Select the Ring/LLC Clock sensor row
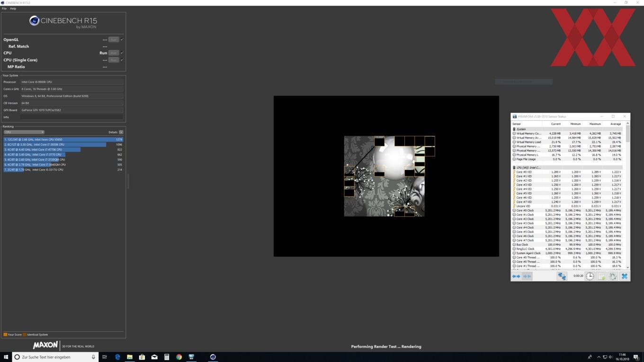The image size is (644, 362). [x=568, y=249]
